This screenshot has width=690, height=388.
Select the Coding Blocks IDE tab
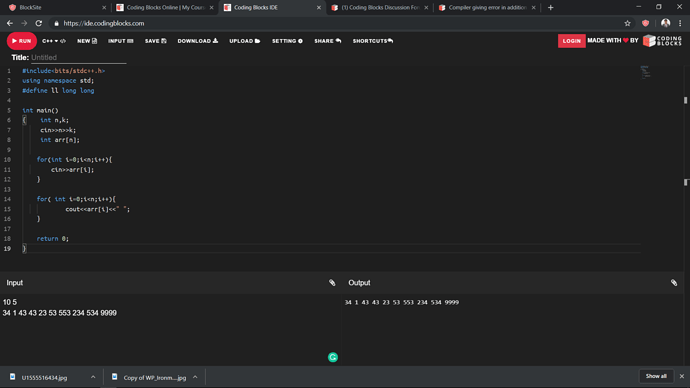pos(272,7)
